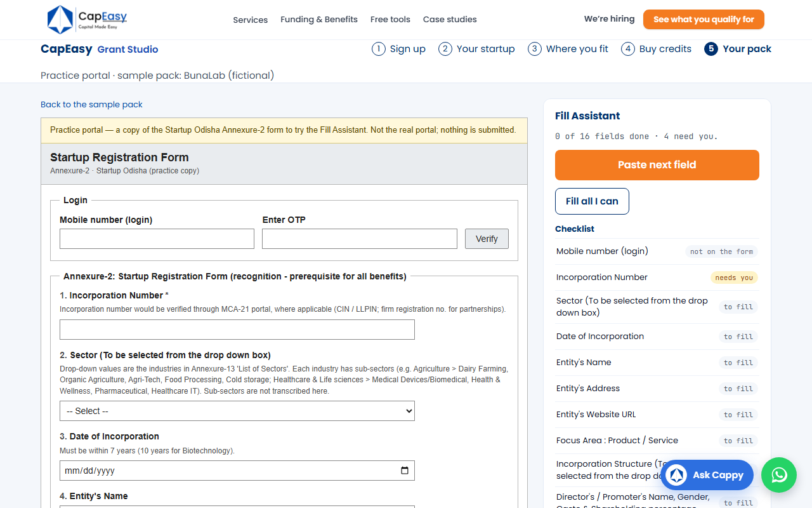The image size is (812, 508).
Task: Select Sector checklist row
Action: (x=657, y=307)
